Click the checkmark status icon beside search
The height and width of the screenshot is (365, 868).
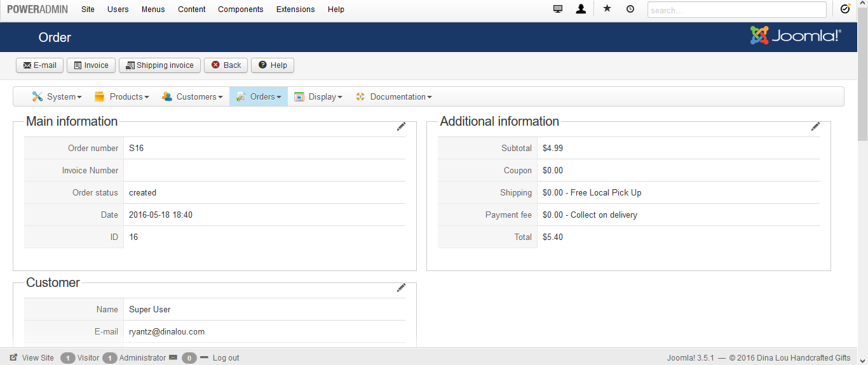pos(844,9)
